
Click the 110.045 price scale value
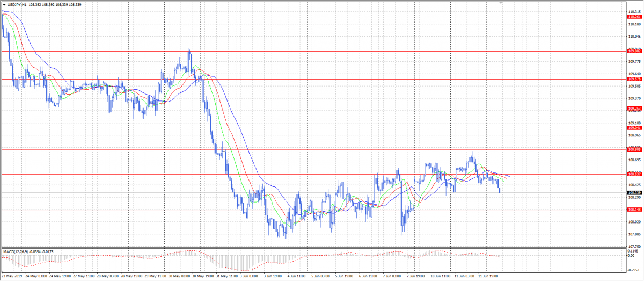coord(634,37)
